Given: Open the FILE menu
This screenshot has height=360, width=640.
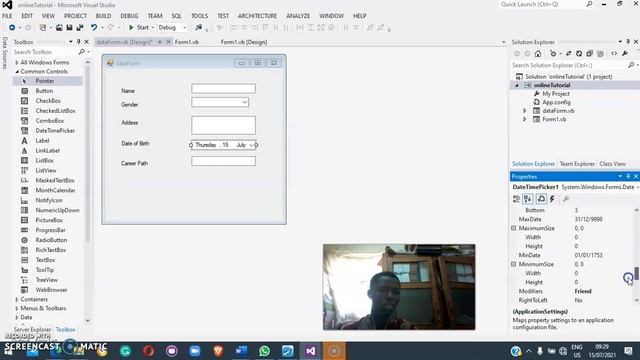Looking at the screenshot, I should point(7,16).
